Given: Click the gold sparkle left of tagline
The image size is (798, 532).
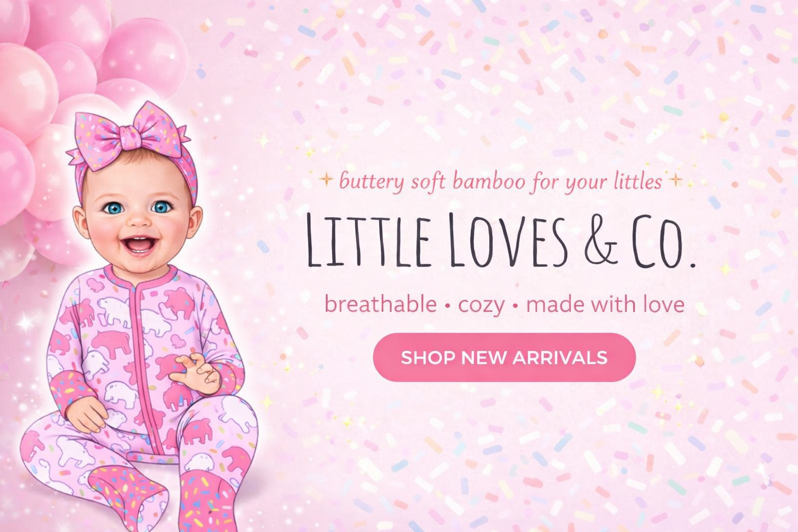Looking at the screenshot, I should 326,180.
